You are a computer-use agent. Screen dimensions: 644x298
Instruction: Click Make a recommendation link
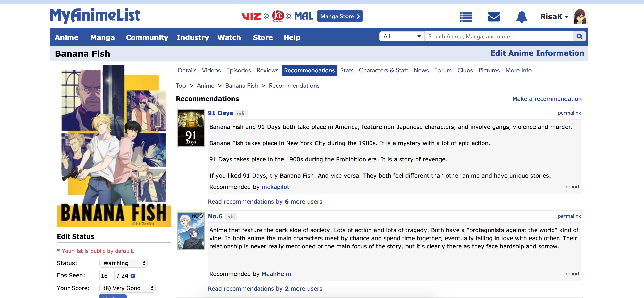tap(547, 99)
